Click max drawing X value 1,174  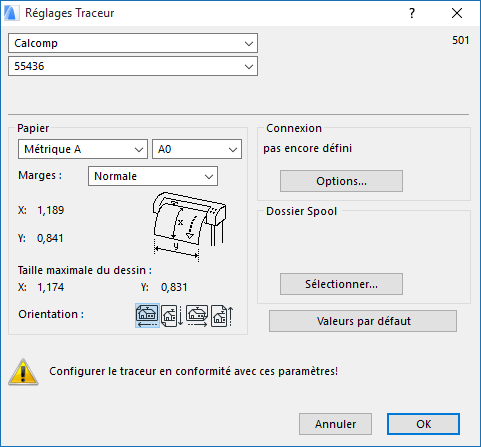51,287
